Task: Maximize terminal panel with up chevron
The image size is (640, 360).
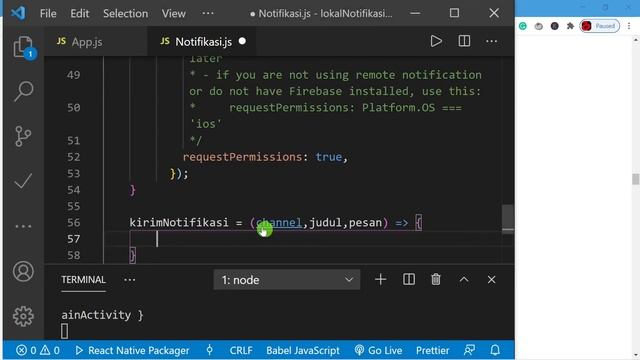Action: click(464, 280)
